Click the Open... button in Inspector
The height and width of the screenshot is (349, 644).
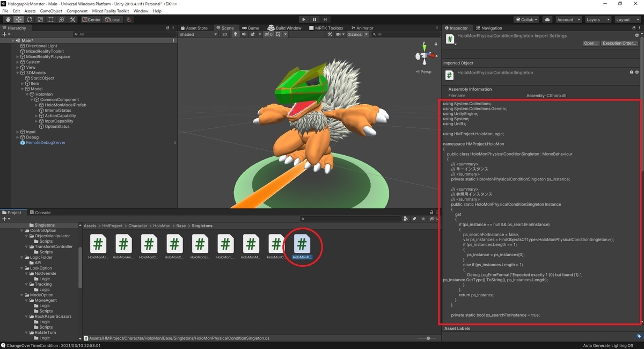pyautogui.click(x=591, y=43)
